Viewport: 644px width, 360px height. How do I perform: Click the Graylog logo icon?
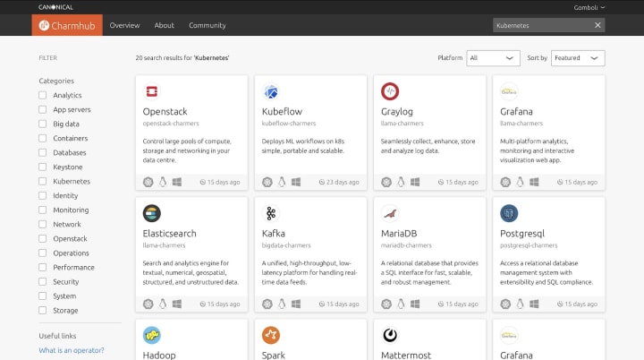[x=390, y=91]
